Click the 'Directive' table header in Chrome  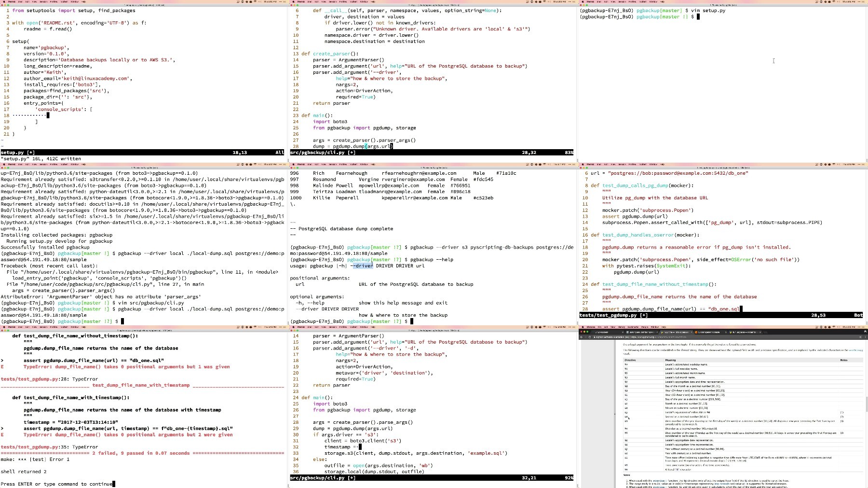pyautogui.click(x=630, y=360)
